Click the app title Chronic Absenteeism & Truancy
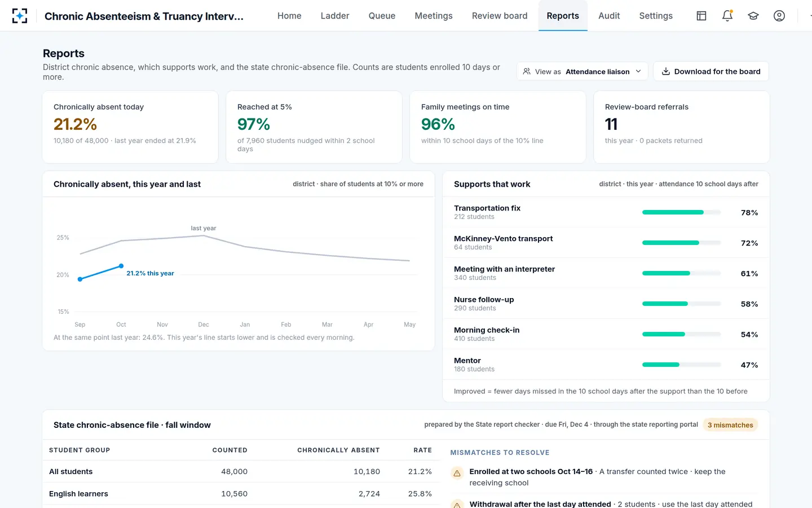 144,16
